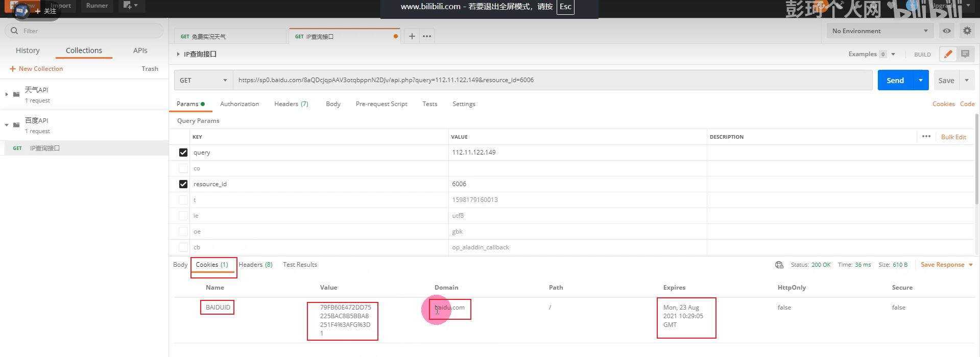Viewport: 980px width, 357px height.
Task: Uncheck the query parameter checkbox
Action: coord(183,152)
